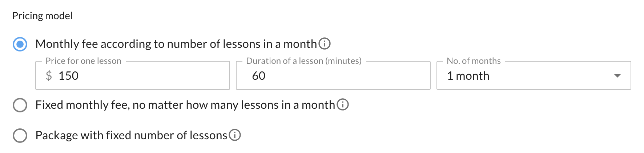Click 'Package with fixed number of lessons' text
This screenshot has width=644, height=153.
click(x=131, y=135)
